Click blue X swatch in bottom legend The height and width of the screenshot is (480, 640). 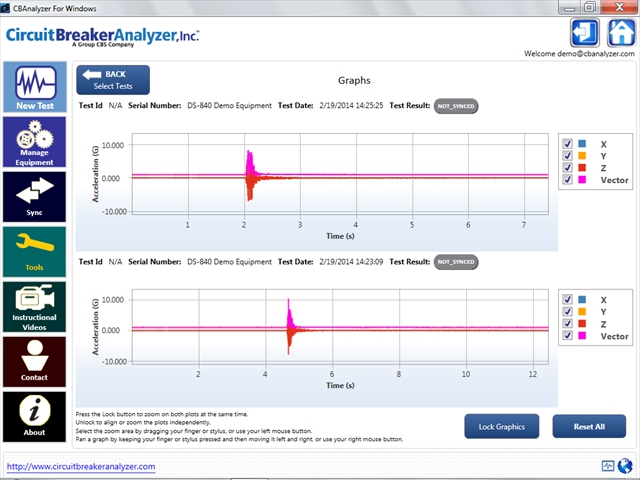pyautogui.click(x=582, y=300)
